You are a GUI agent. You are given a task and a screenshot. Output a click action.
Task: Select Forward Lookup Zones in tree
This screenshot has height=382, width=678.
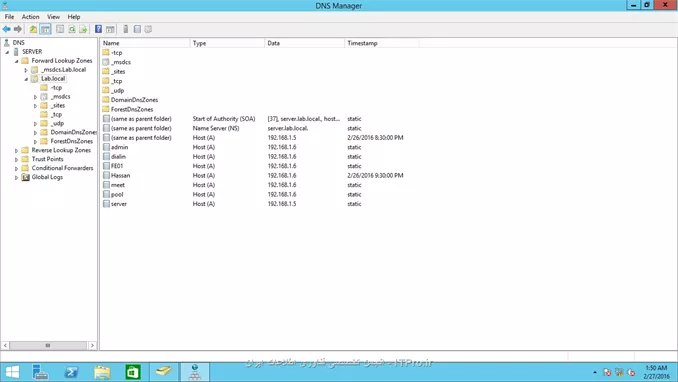click(62, 61)
